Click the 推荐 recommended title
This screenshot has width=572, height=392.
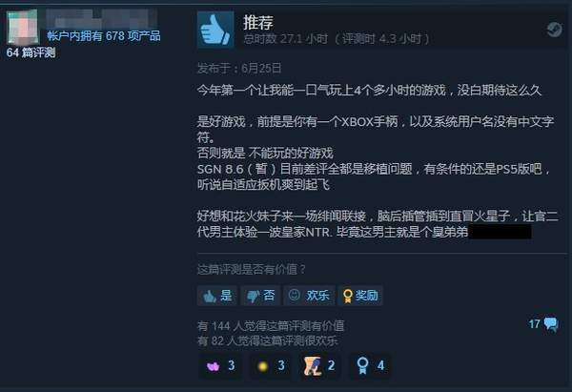click(x=258, y=22)
